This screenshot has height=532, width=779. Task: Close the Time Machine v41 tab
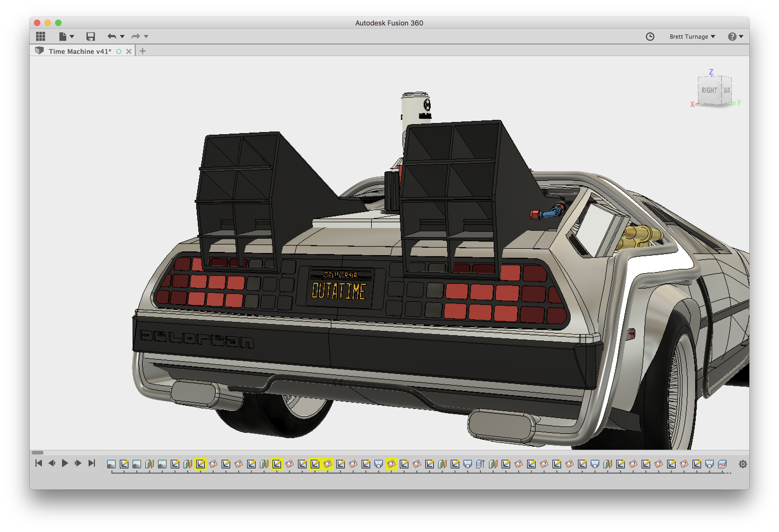click(129, 51)
